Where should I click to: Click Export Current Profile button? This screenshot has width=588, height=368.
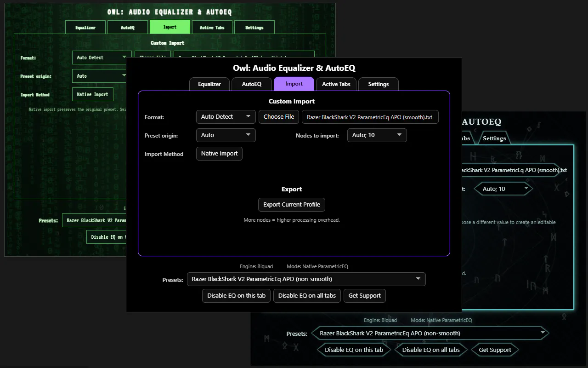pyautogui.click(x=292, y=205)
